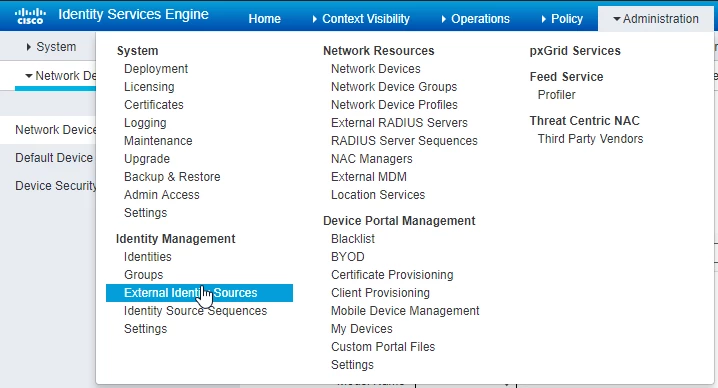The width and height of the screenshot is (718, 388).
Task: Open Deployment under System
Action: tap(156, 69)
